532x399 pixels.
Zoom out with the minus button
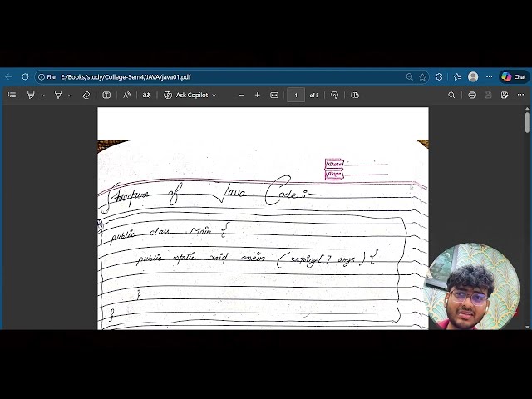click(x=242, y=96)
